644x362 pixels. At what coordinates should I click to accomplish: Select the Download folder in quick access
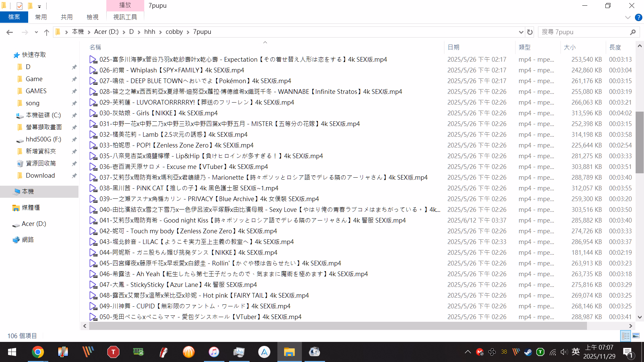click(x=40, y=176)
